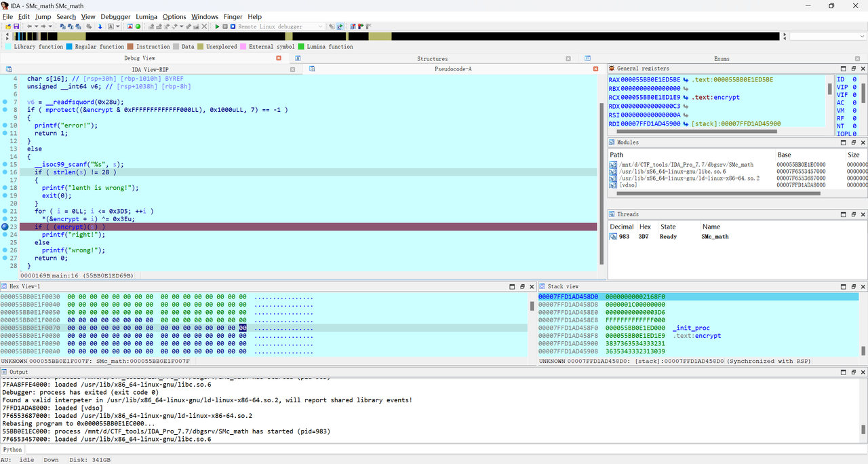Click the green circle toolbar icon
This screenshot has height=464, width=868.
pos(138,26)
